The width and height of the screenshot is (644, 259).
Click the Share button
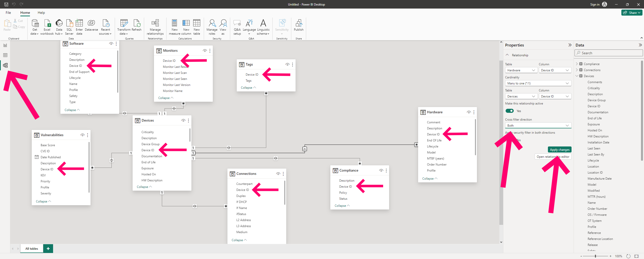[632, 13]
